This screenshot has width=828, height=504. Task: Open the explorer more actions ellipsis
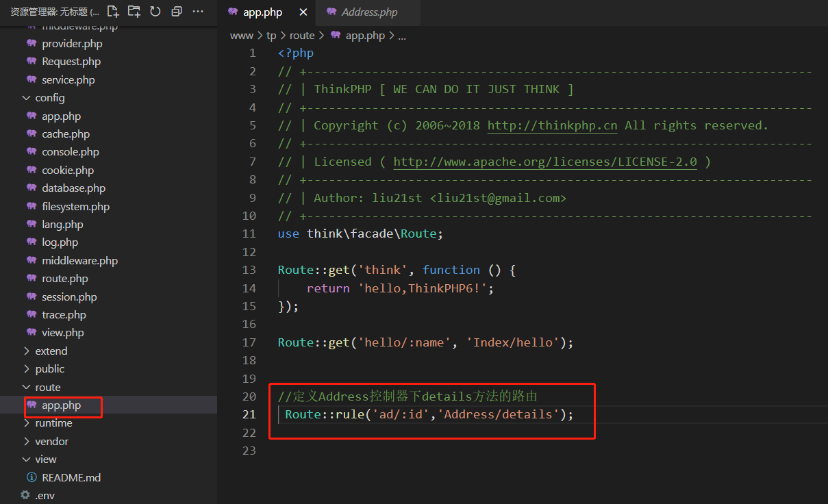pyautogui.click(x=198, y=11)
